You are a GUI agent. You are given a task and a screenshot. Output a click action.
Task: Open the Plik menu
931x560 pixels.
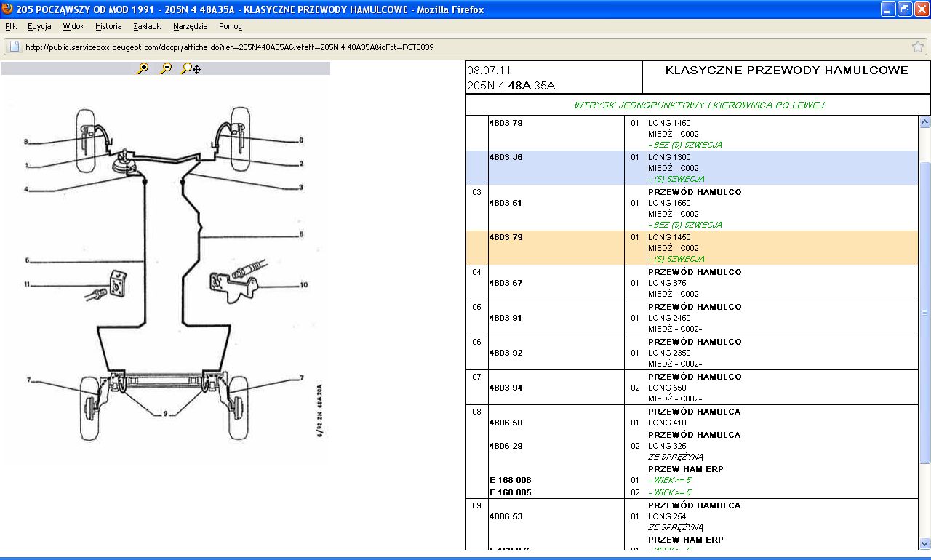(11, 26)
